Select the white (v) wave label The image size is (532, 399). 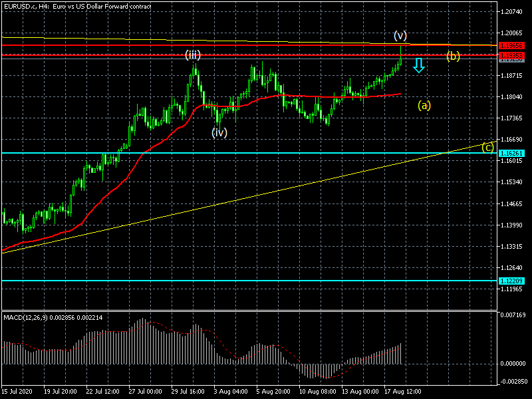(x=400, y=35)
